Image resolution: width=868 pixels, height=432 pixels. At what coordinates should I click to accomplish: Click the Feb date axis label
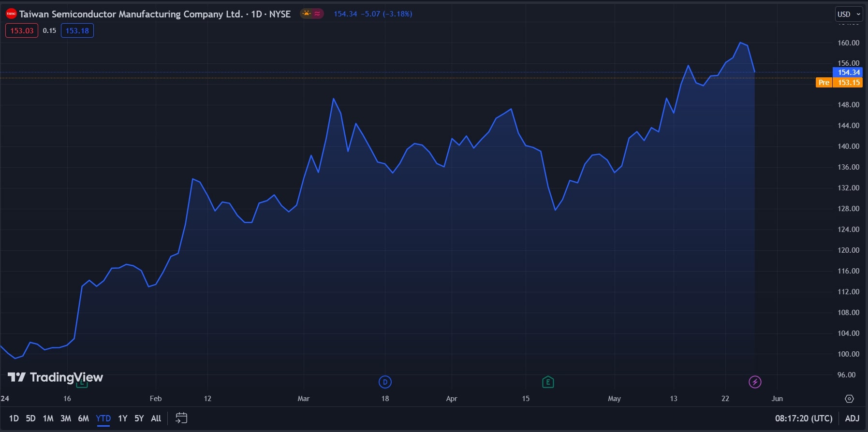(x=156, y=399)
